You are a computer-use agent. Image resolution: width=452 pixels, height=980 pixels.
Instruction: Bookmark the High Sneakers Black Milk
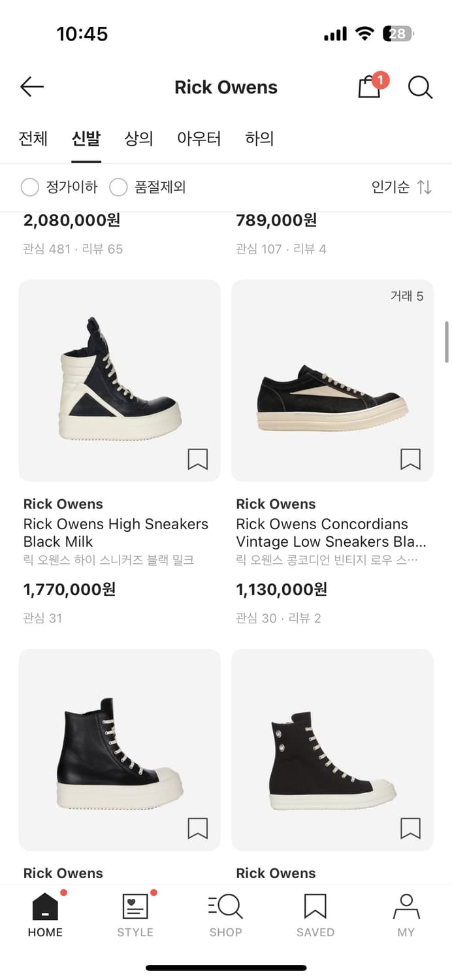pyautogui.click(x=198, y=459)
